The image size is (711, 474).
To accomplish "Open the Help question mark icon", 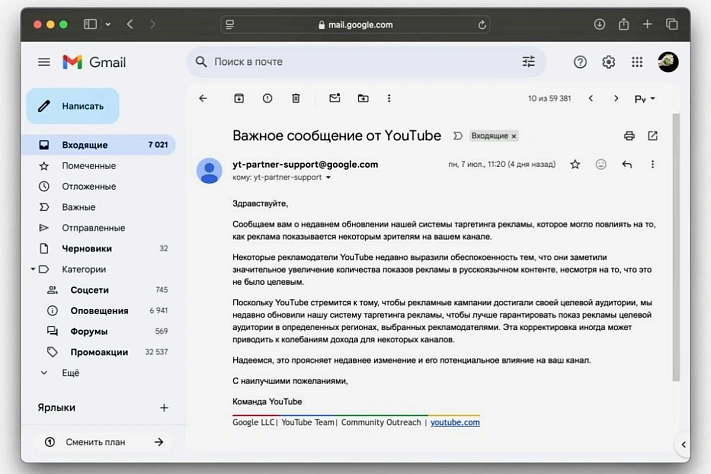I will 580,62.
